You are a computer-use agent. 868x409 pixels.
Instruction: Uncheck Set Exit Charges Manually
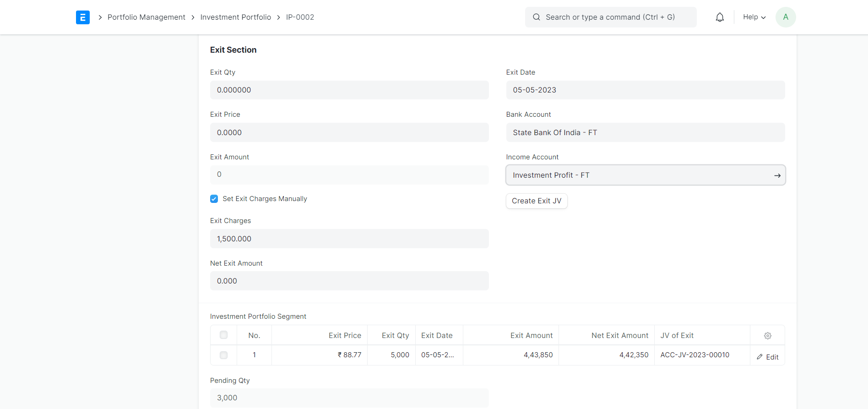point(214,199)
